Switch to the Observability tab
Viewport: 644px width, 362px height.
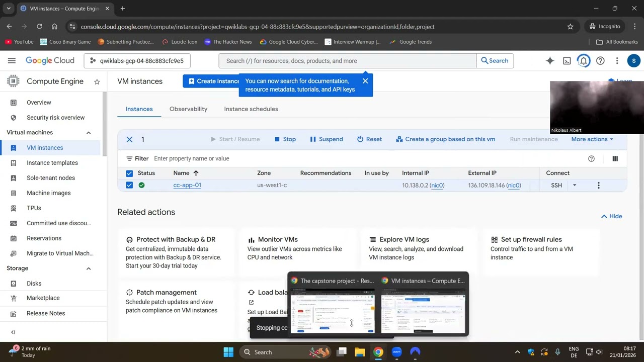(x=188, y=109)
